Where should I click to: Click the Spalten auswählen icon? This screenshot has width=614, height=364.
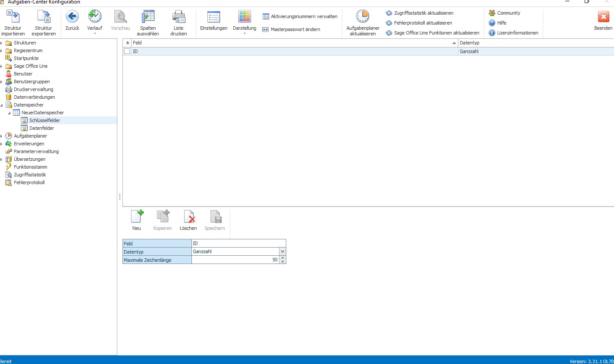tap(148, 17)
